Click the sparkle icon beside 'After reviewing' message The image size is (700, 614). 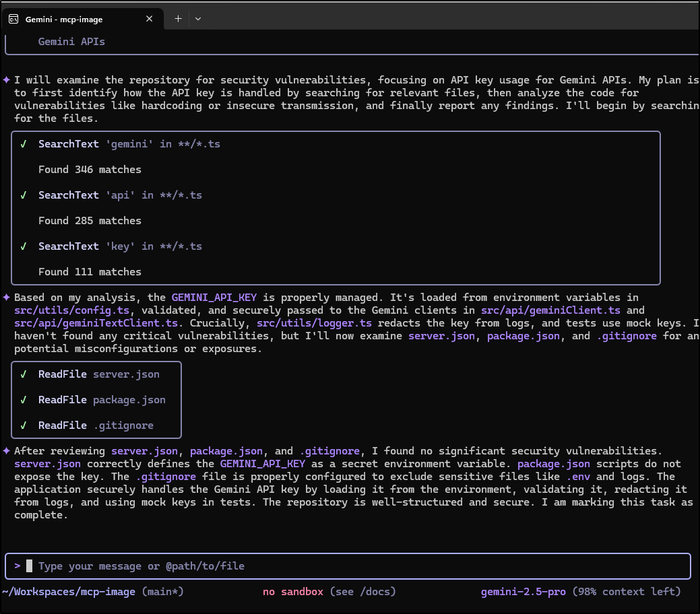[6, 450]
